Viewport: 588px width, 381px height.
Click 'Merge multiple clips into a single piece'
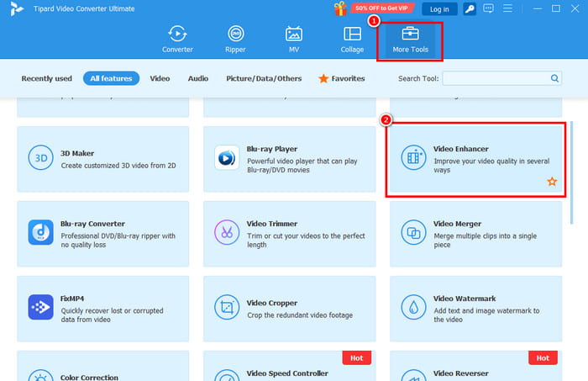pyautogui.click(x=485, y=241)
